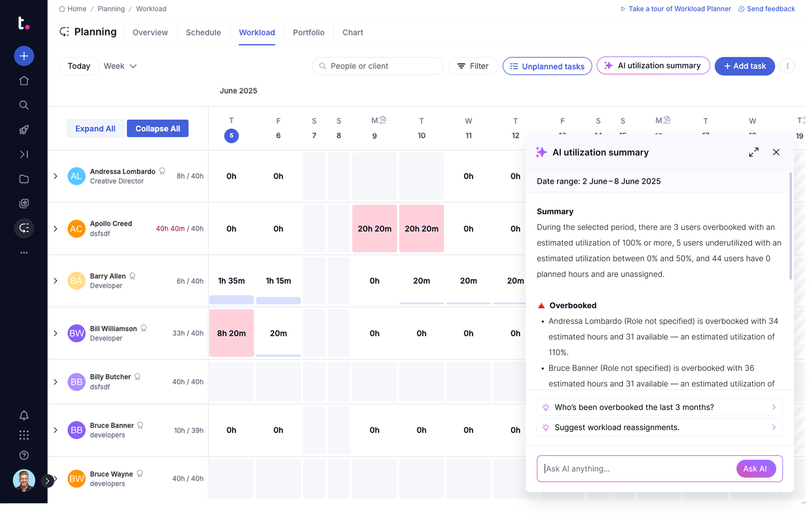
Task: Click Bruce Wayne's BW avatar
Action: click(x=77, y=478)
